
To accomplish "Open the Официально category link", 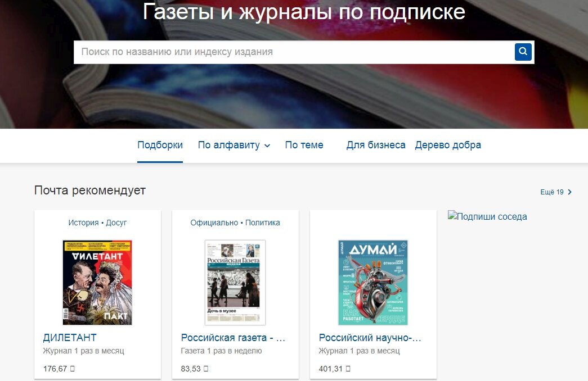I will pyautogui.click(x=214, y=223).
